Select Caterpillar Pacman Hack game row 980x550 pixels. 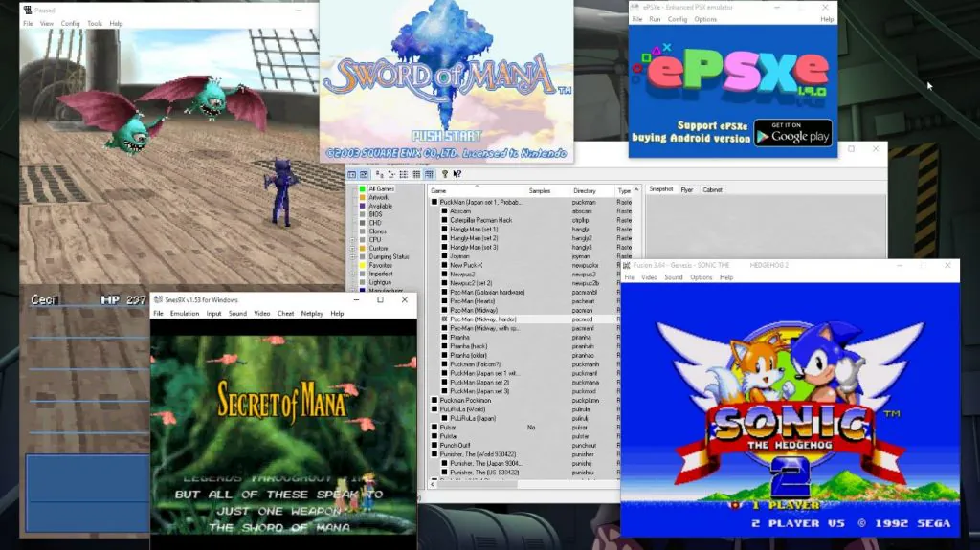[480, 221]
